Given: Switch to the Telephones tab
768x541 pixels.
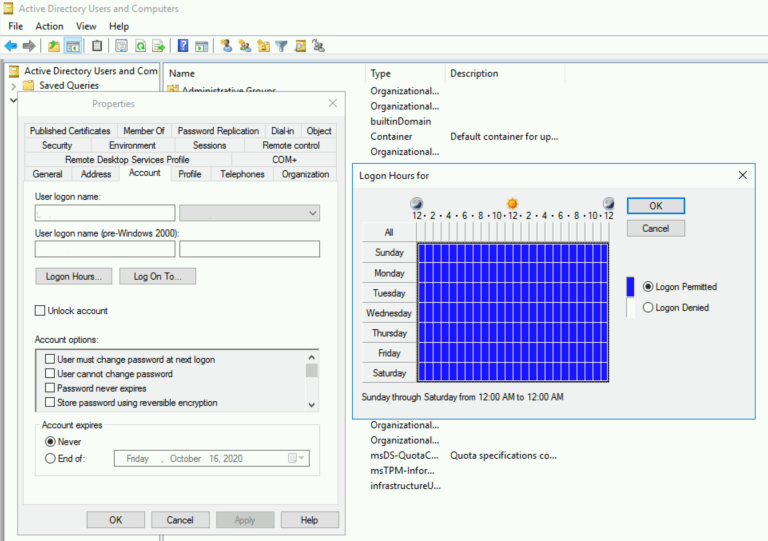Looking at the screenshot, I should coord(242,174).
